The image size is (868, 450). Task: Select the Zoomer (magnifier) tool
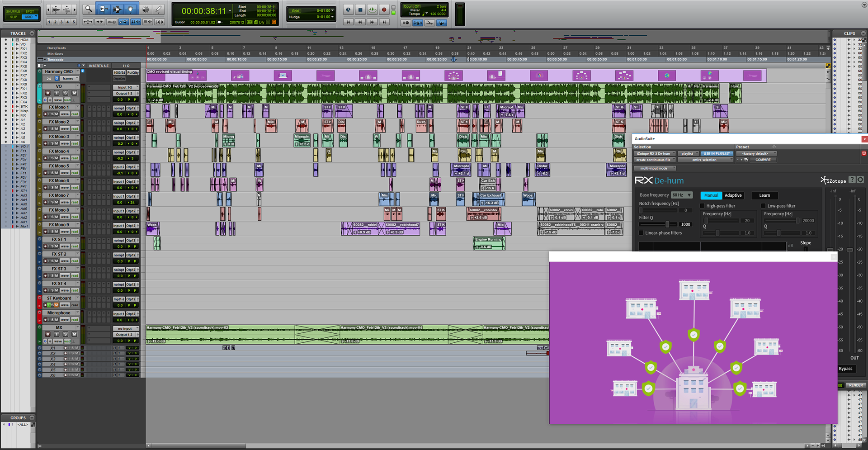coord(89,9)
